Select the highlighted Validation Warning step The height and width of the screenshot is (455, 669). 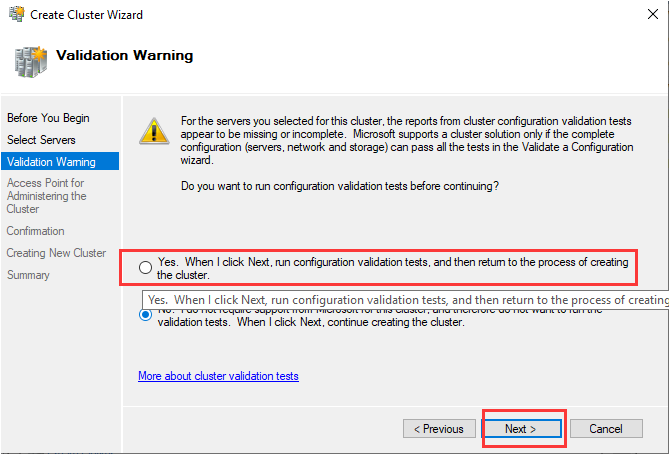[x=51, y=162]
